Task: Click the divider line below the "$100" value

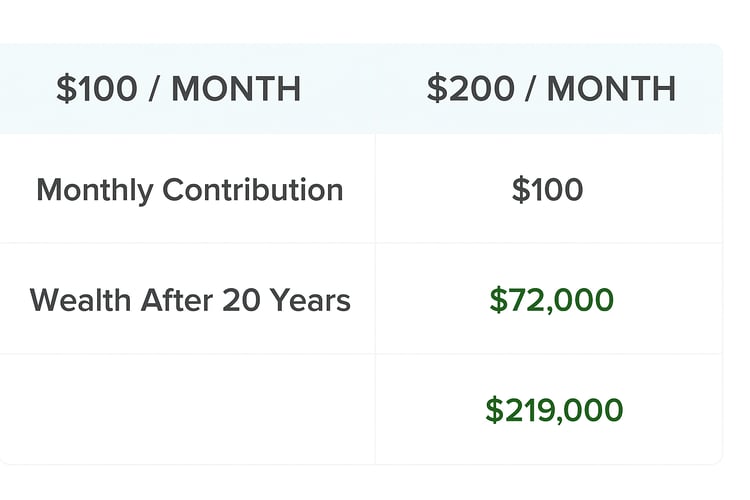Action: click(x=547, y=243)
